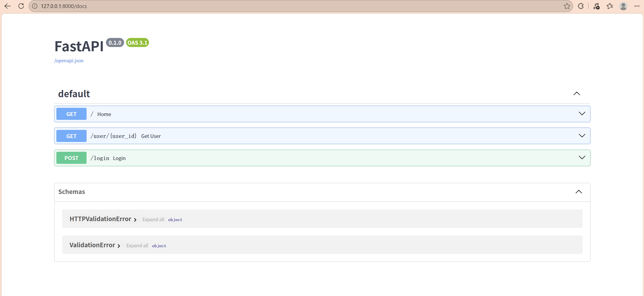Click the media control toolbar icon

[596, 6]
